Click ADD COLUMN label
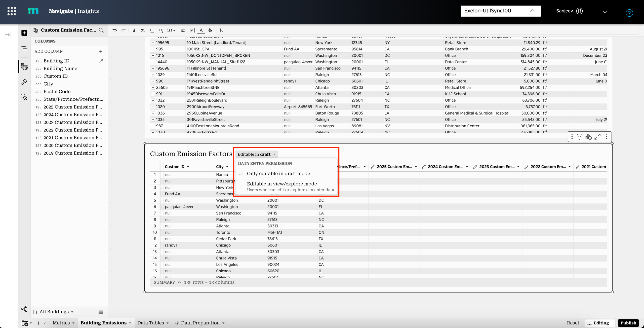Image resolution: width=644 pixels, height=328 pixels. [x=49, y=51]
